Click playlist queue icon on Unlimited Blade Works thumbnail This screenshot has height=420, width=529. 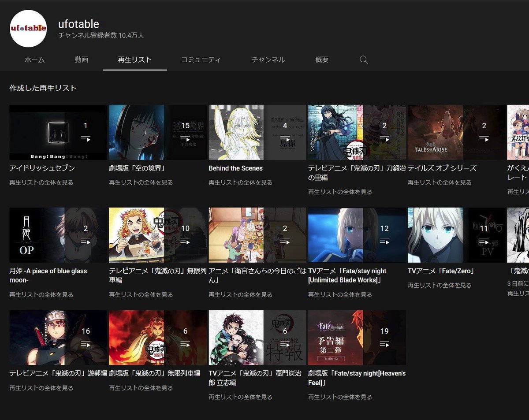point(384,242)
